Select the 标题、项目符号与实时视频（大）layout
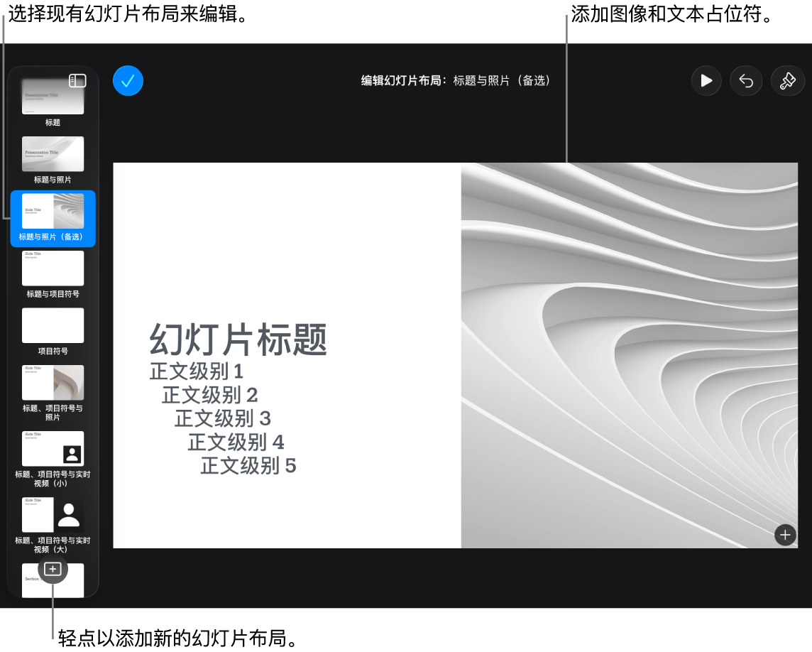Viewport: 812px width, 652px height. click(x=53, y=525)
